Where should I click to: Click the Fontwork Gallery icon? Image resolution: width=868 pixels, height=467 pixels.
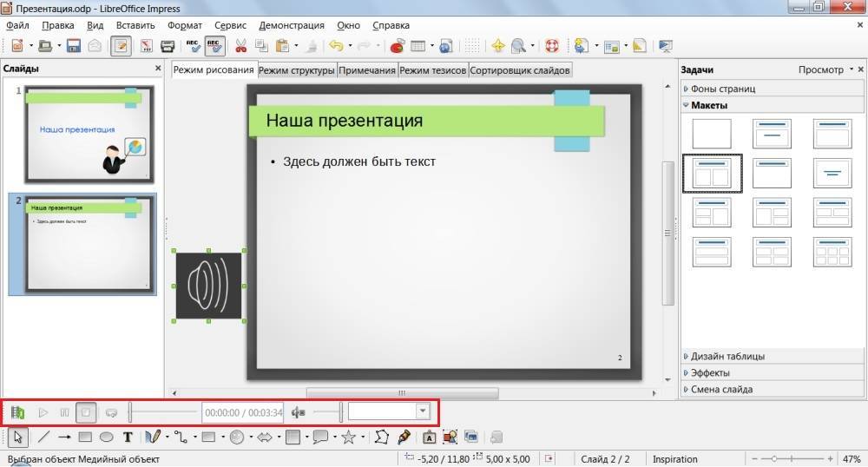point(429,437)
